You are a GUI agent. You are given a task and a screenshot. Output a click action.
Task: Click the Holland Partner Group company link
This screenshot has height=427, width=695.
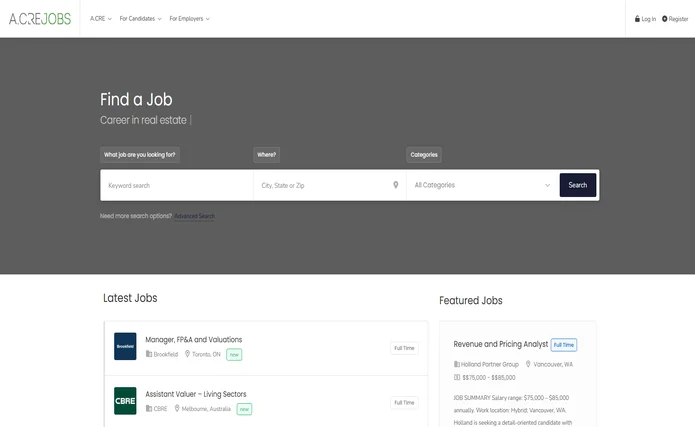click(490, 364)
